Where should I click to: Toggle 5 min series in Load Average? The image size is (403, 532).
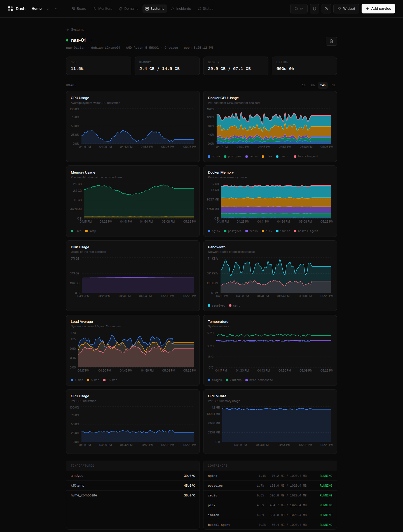pos(93,380)
